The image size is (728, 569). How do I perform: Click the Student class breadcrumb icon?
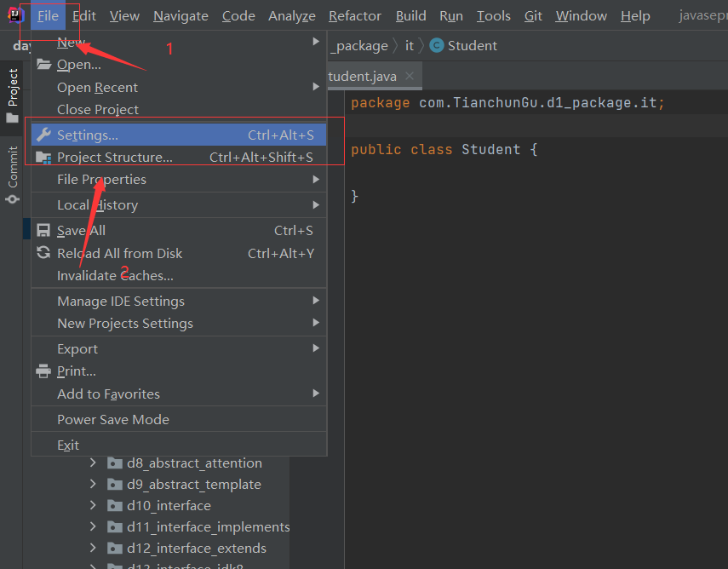click(x=437, y=45)
